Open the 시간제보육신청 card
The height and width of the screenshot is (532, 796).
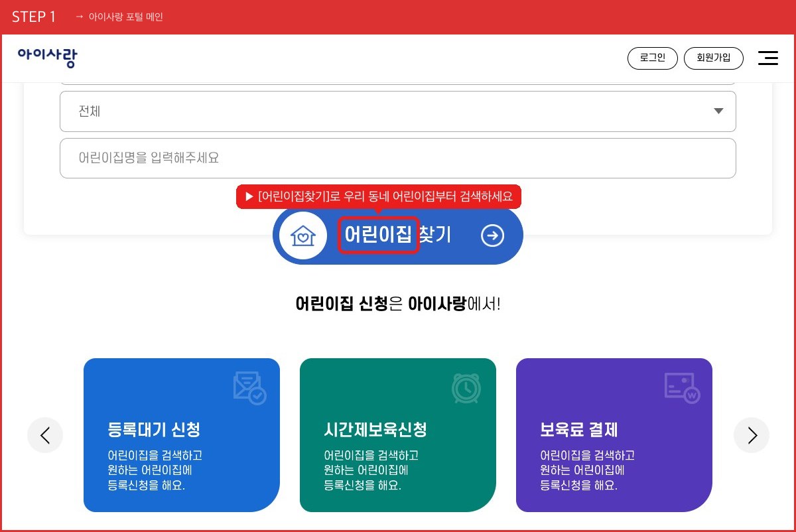pyautogui.click(x=398, y=435)
